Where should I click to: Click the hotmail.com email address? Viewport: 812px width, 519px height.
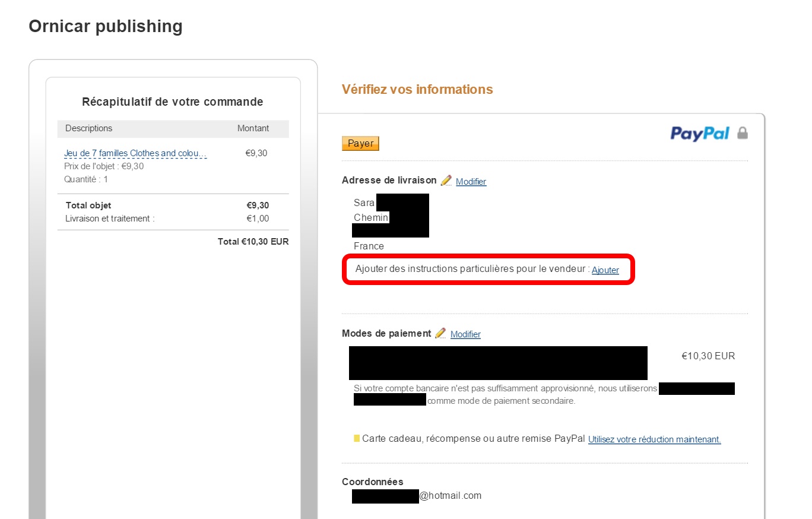pyautogui.click(x=417, y=495)
